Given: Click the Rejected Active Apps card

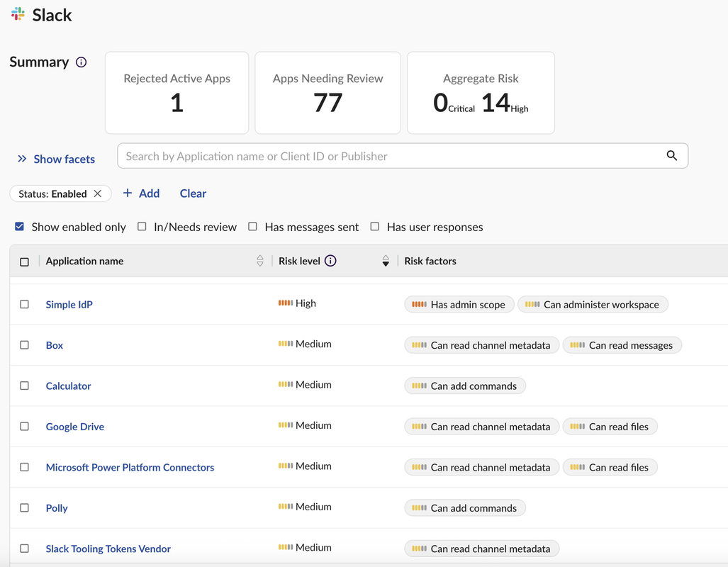Looking at the screenshot, I should [177, 93].
